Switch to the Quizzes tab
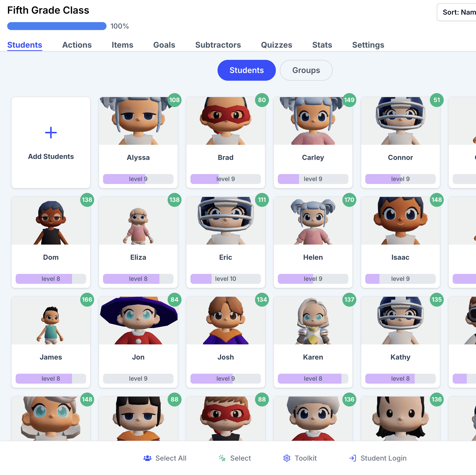The width and height of the screenshot is (476, 475). pyautogui.click(x=277, y=45)
